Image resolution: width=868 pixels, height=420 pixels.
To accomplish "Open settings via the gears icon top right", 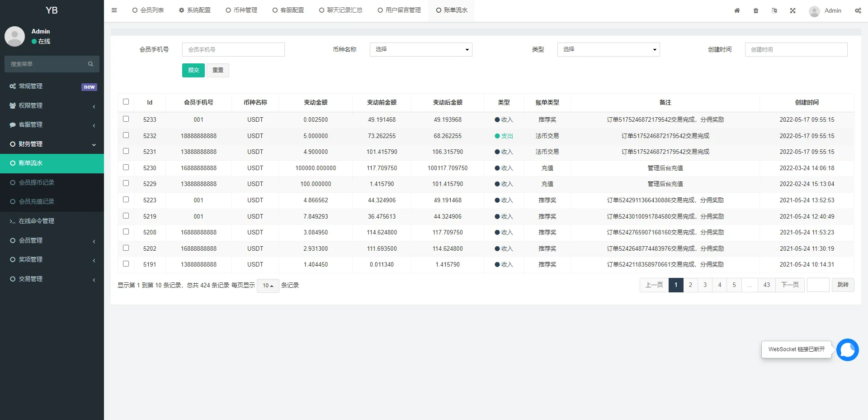I will click(x=858, y=10).
